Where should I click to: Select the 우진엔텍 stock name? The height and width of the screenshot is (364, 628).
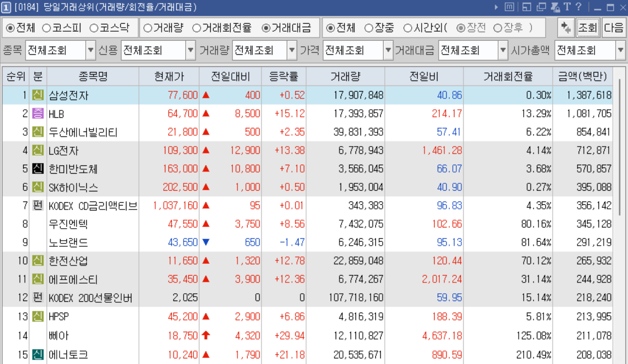tap(69, 224)
